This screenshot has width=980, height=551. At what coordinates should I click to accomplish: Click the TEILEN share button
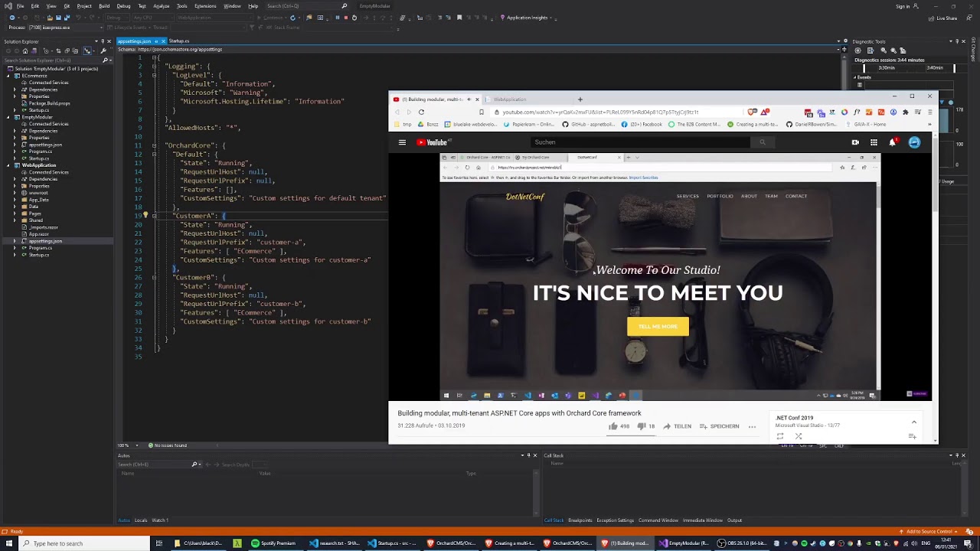(677, 426)
